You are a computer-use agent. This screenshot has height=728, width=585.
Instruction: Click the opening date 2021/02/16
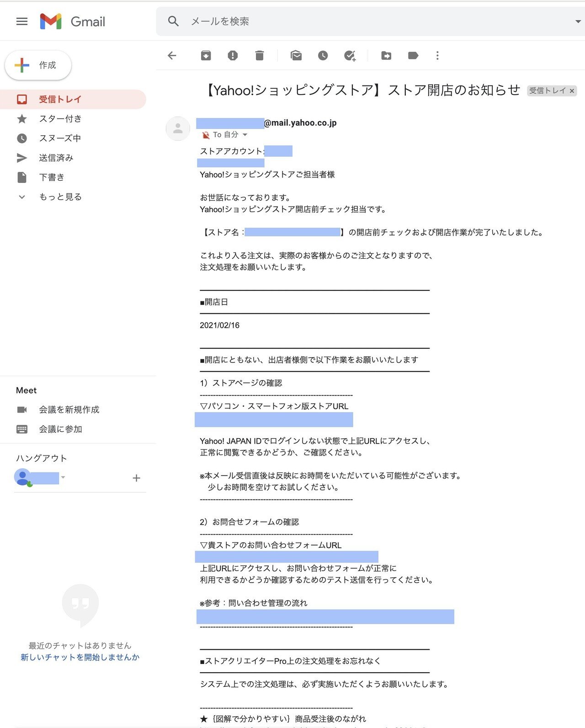coord(219,325)
